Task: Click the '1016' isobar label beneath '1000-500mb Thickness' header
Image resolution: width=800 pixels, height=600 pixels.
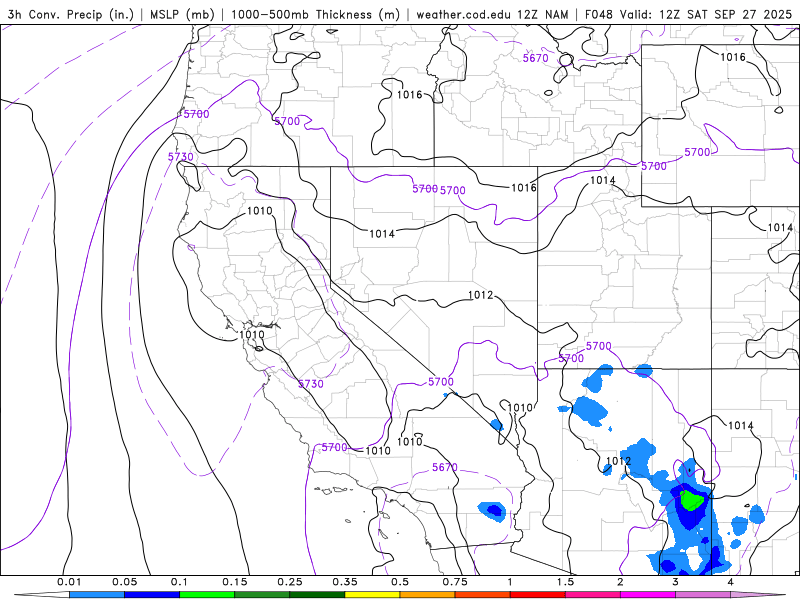Action: tap(409, 94)
